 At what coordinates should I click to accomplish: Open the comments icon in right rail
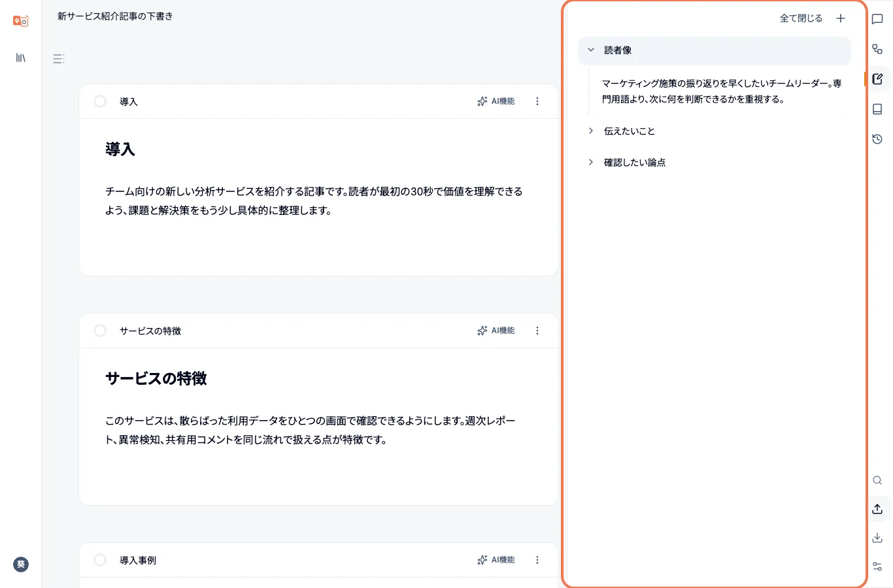(x=877, y=19)
